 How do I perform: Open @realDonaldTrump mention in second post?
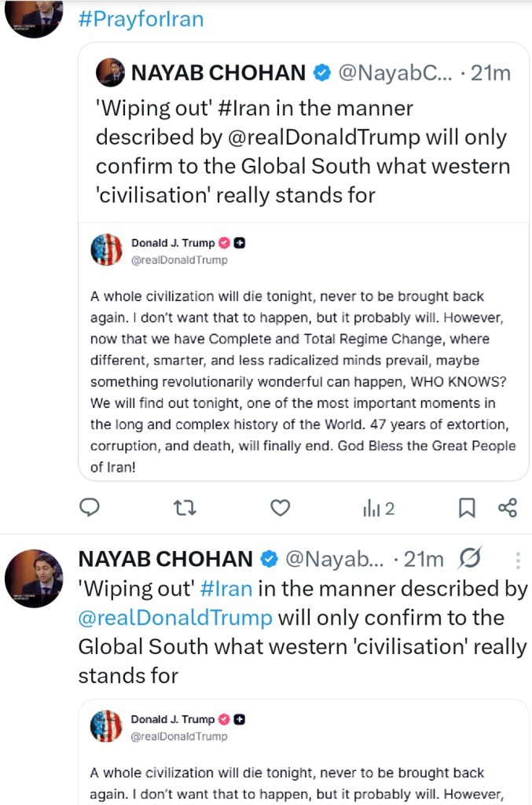click(175, 617)
